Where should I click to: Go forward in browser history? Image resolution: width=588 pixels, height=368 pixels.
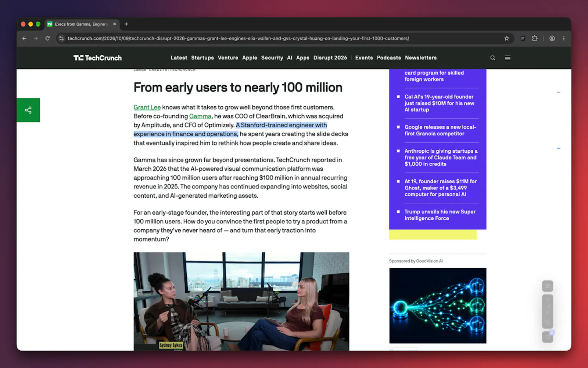pyautogui.click(x=36, y=38)
